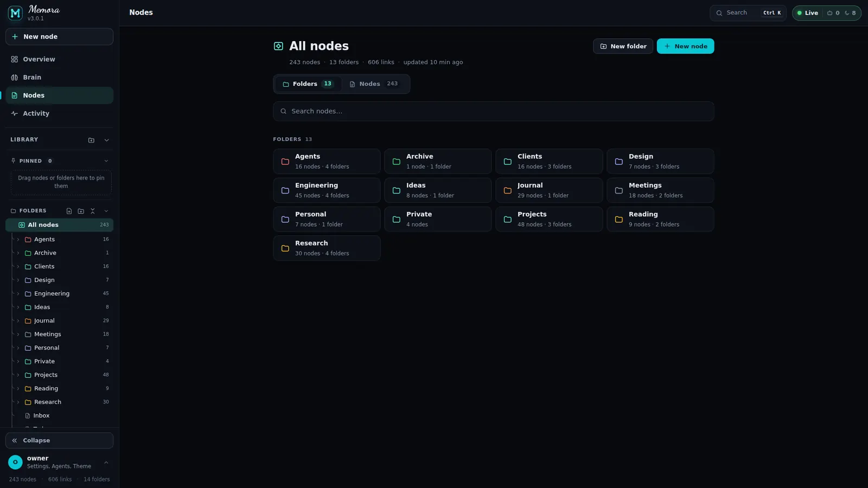The image size is (868, 488).
Task: Click the Search nodes input field
Action: coord(493,111)
